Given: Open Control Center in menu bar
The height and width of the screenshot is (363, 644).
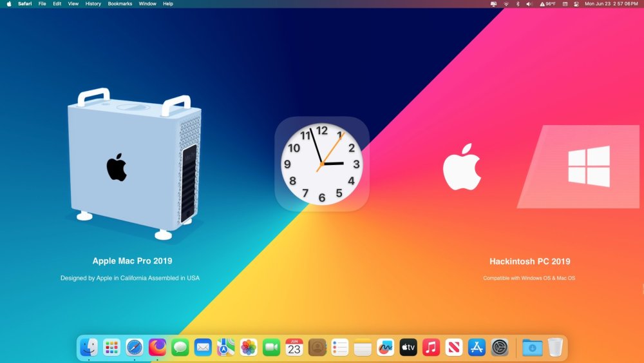Looking at the screenshot, I should tap(576, 4).
